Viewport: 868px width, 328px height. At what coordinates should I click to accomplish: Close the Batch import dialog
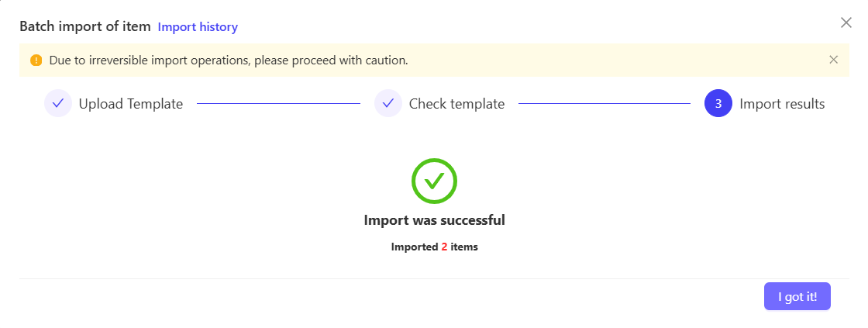point(846,22)
